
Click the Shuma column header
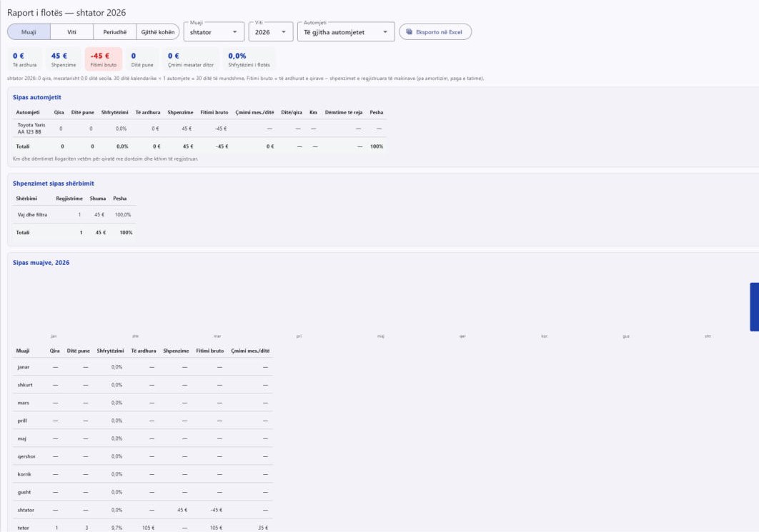click(x=98, y=199)
